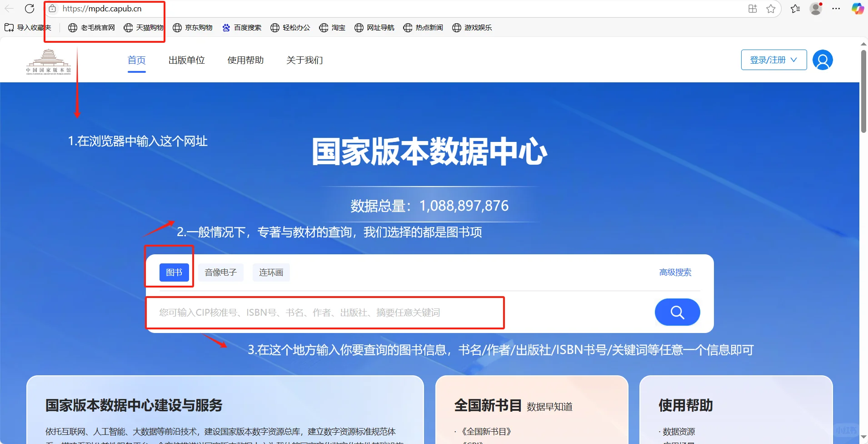Viewport: 868px width, 444px height.
Task: Click the 国家版本数据中心建设与服务 heading
Action: (134, 405)
